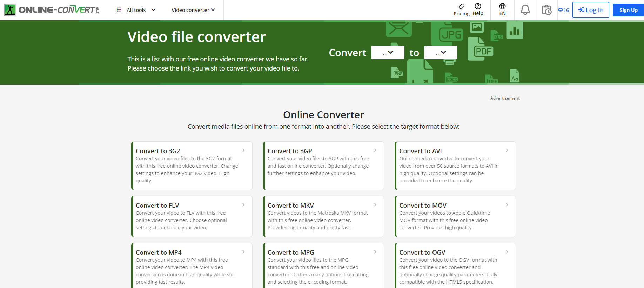Click the arrow on the Convert to OGV card
The width and height of the screenshot is (644, 288).
coord(507,252)
